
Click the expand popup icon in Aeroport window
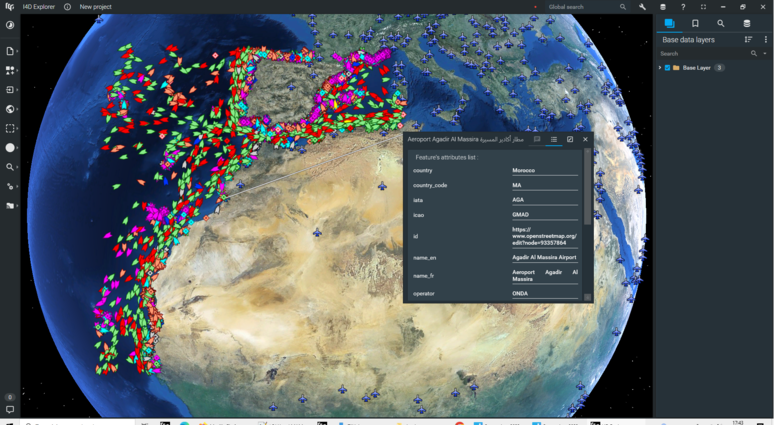[570, 139]
